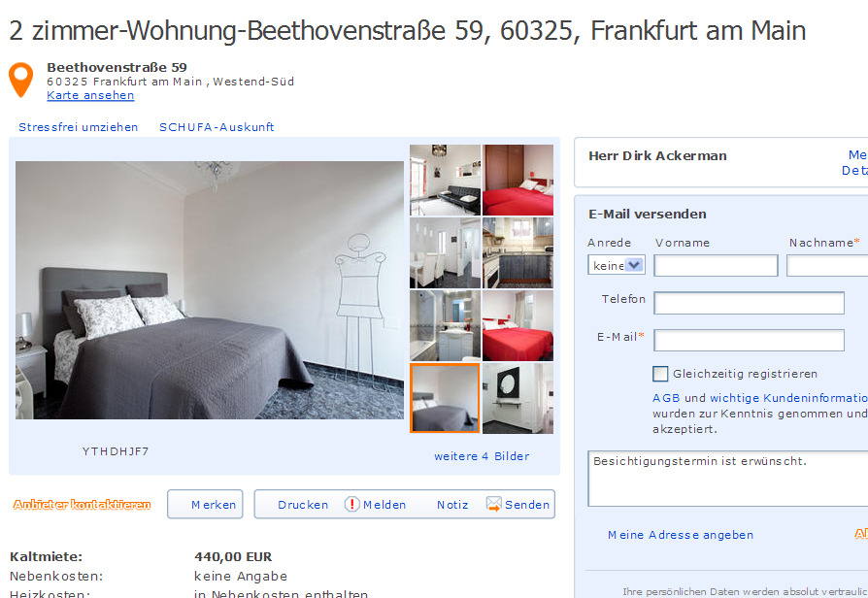Viewport: 868px width, 598px height.
Task: Select the bathroom thumbnail image
Action: pyautogui.click(x=445, y=325)
